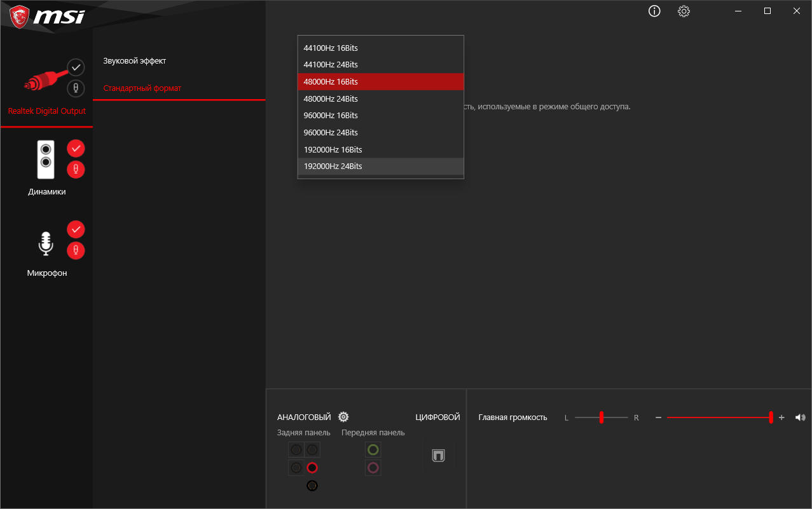This screenshot has width=812, height=509.
Task: Choose 96000Hz 16Bits format
Action: (x=381, y=116)
